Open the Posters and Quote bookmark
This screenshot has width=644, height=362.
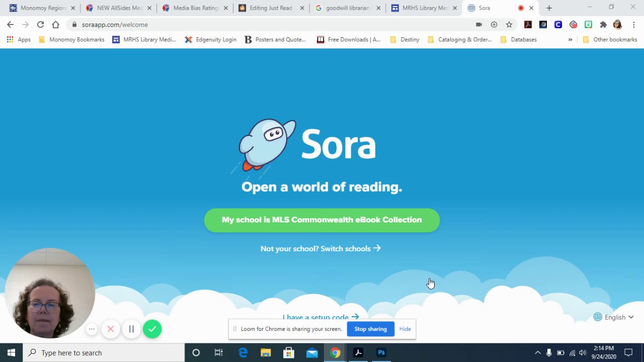click(x=275, y=39)
